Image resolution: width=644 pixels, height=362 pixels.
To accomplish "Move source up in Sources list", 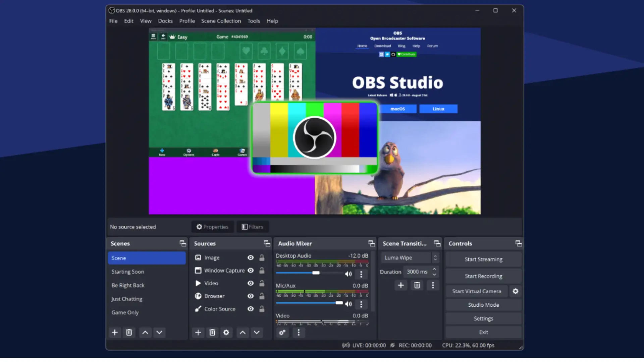I will click(x=243, y=332).
